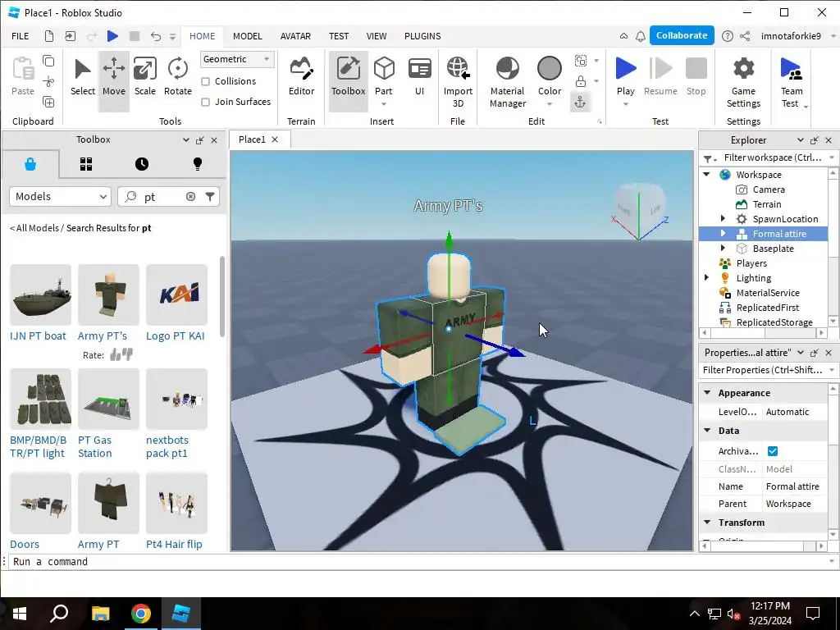Switch to the PLUGINS tab
The height and width of the screenshot is (630, 840).
pyautogui.click(x=422, y=36)
